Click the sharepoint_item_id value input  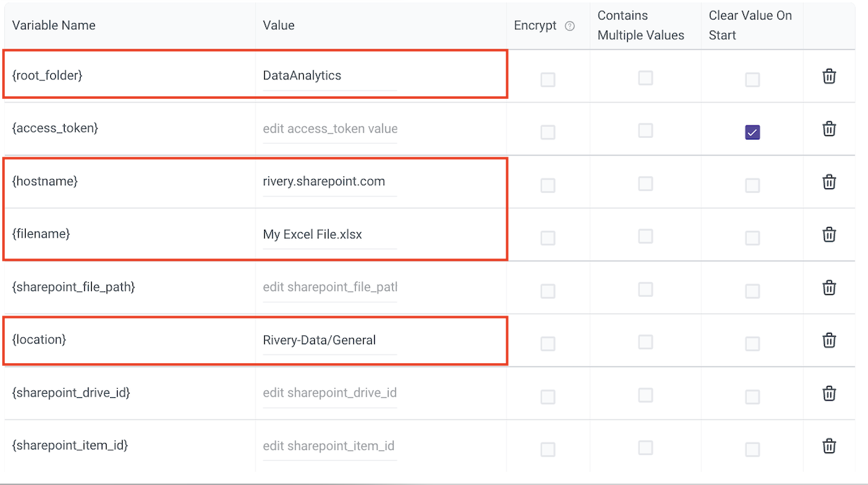tap(330, 446)
